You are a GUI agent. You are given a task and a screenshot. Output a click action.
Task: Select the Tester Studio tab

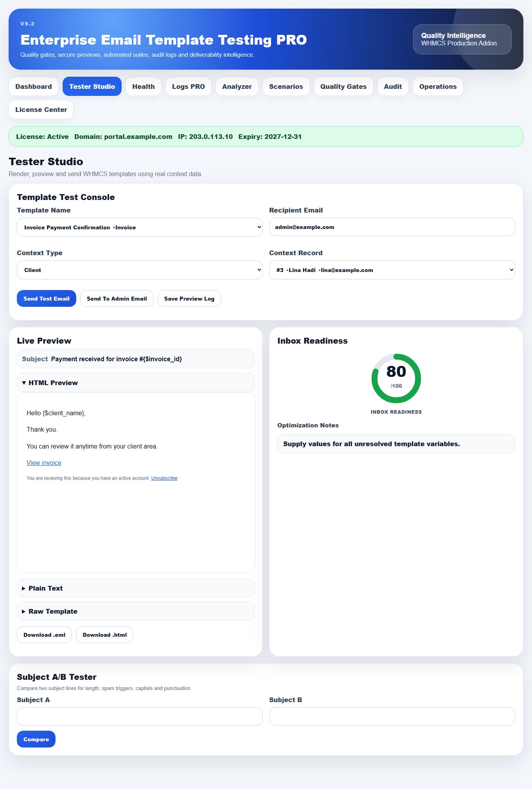(x=92, y=86)
